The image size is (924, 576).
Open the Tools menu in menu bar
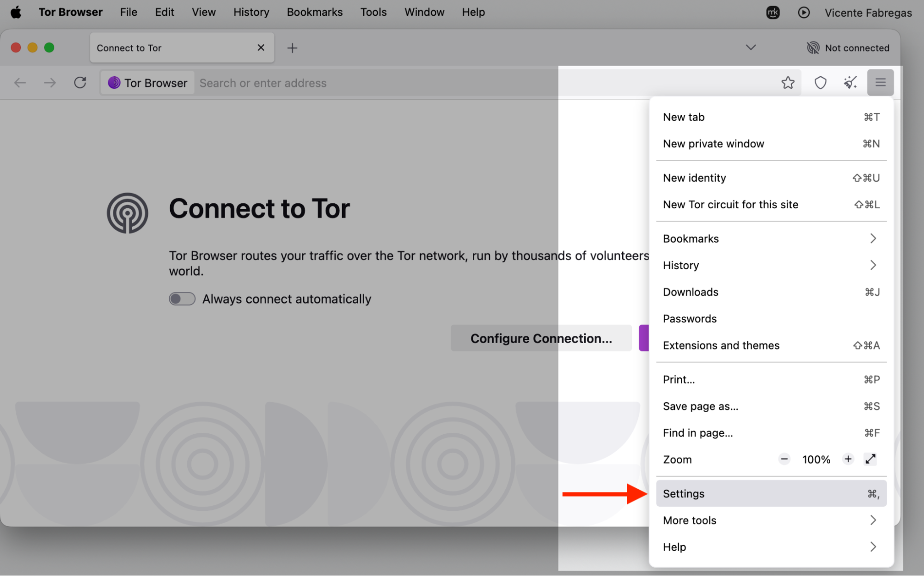(373, 12)
